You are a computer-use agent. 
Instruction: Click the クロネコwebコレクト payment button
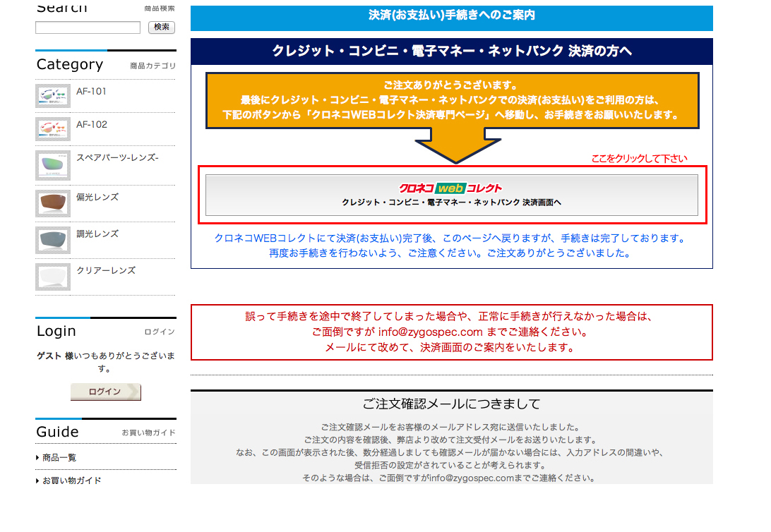point(452,195)
